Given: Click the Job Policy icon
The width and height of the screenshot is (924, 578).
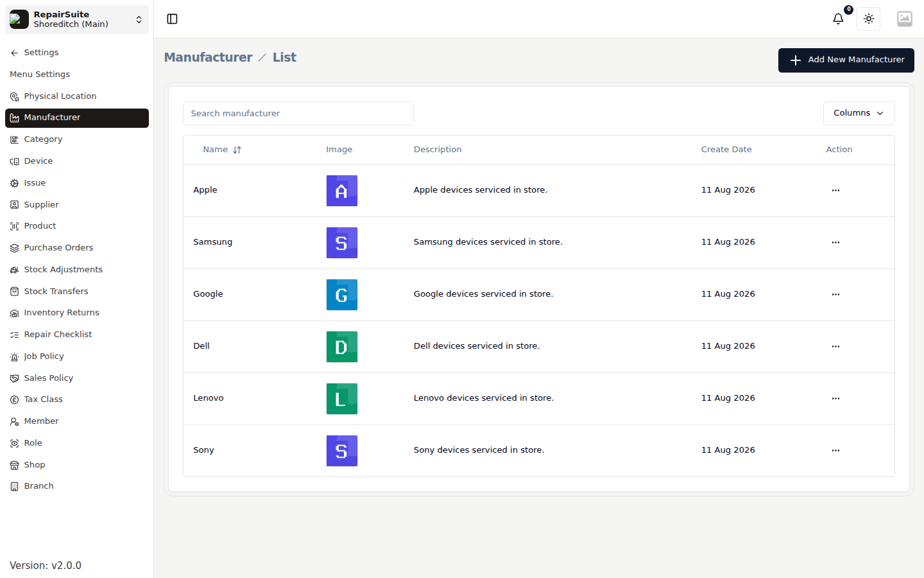Looking at the screenshot, I should click(x=14, y=356).
